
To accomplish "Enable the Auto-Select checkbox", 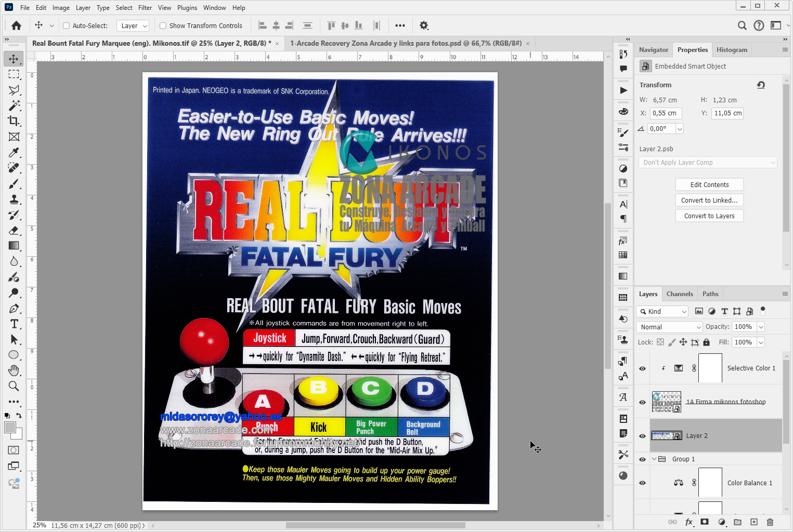I will coord(66,25).
